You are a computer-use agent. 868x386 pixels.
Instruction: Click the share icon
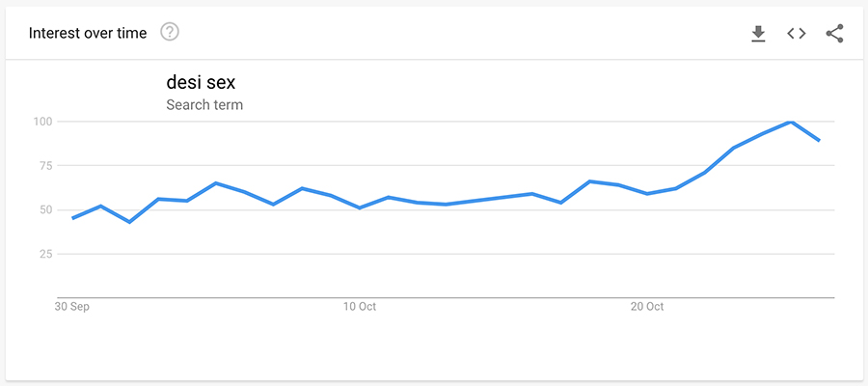tap(834, 34)
